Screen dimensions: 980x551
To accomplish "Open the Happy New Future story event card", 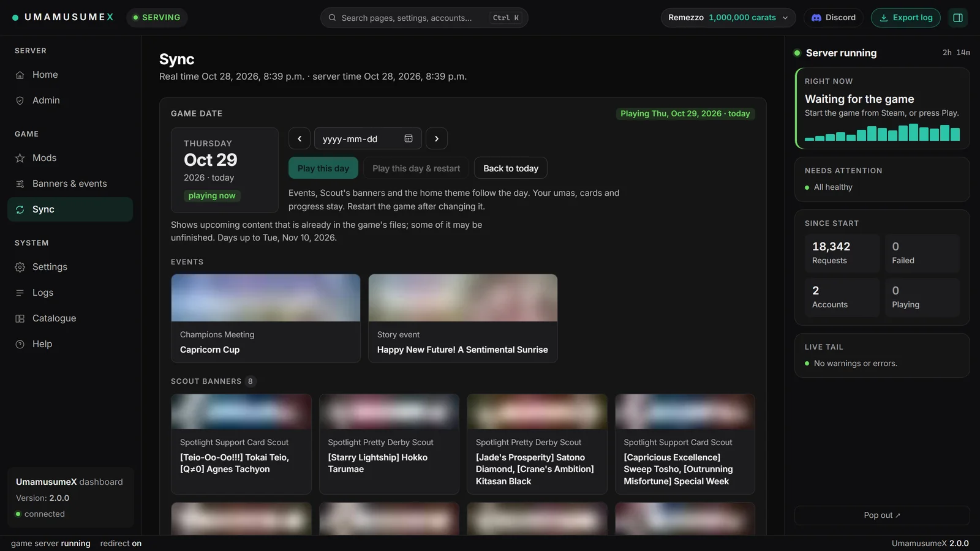I will pos(463,318).
